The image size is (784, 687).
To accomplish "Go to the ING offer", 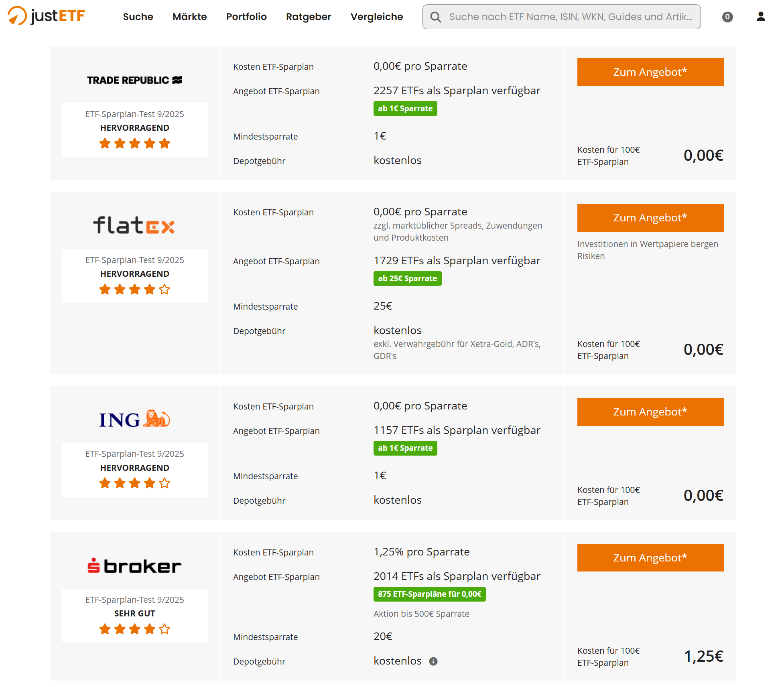I will pos(650,412).
